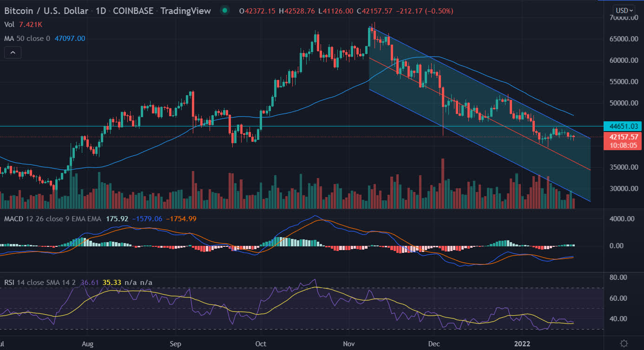Click the 60000.00 level on the price scale
644x350 pixels.
[x=622, y=60]
